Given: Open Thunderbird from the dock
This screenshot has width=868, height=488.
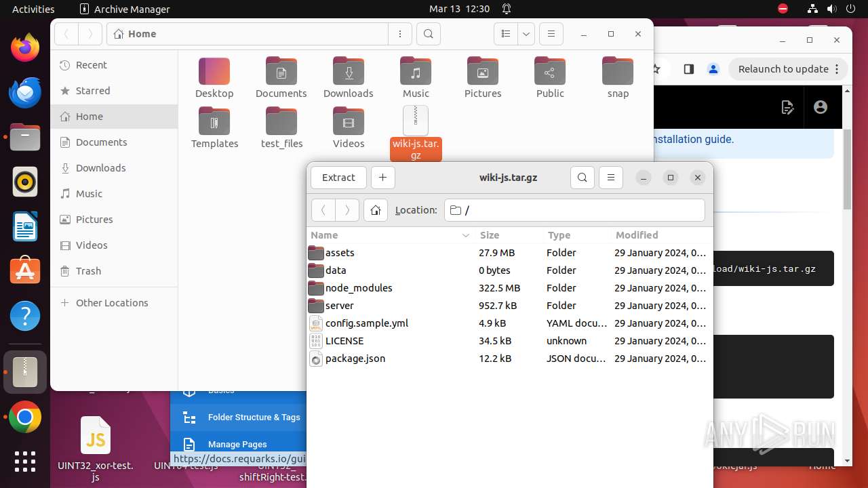Looking at the screenshot, I should pyautogui.click(x=25, y=94).
